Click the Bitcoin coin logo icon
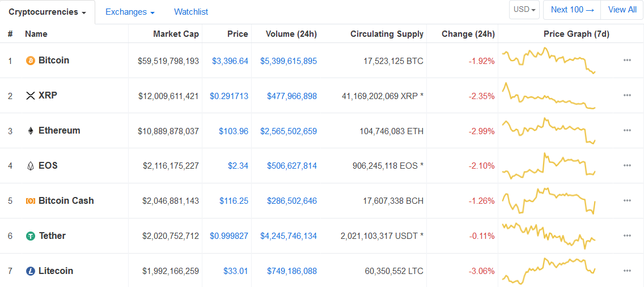 click(x=31, y=61)
